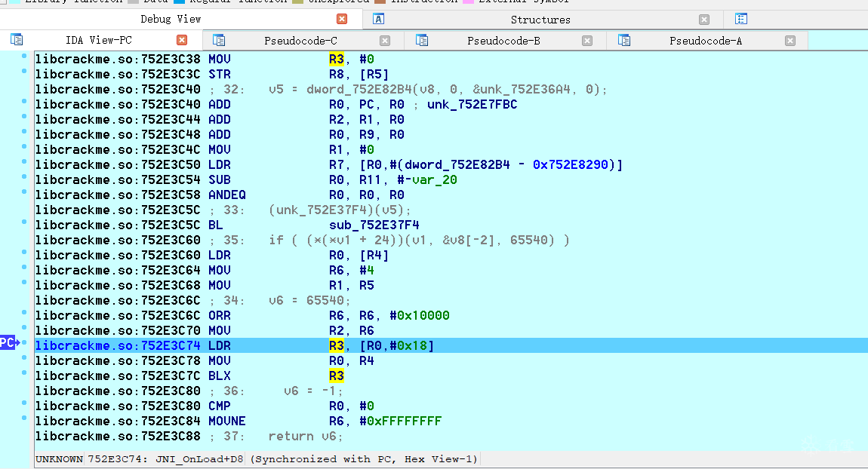Click the if-condition comment at line 35
868x469 pixels.
[419, 240]
